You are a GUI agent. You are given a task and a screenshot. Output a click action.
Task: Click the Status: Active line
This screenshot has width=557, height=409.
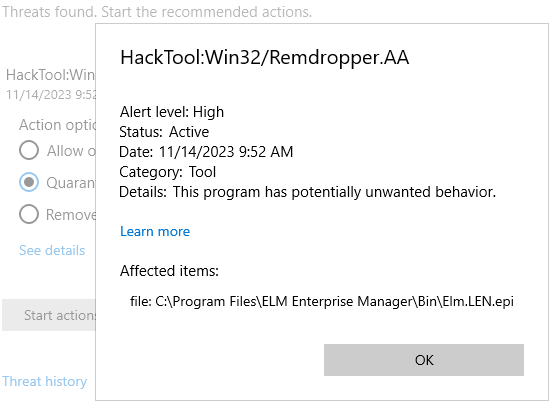(164, 132)
